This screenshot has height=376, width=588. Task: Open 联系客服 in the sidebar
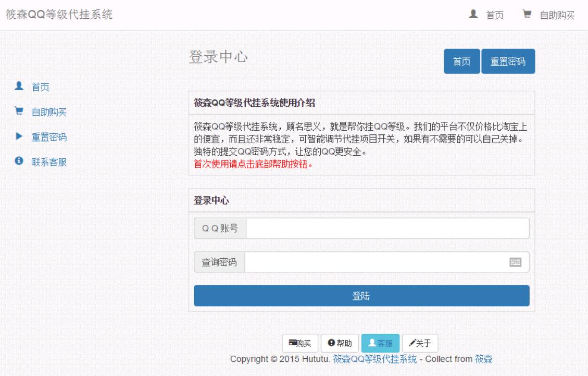click(49, 162)
